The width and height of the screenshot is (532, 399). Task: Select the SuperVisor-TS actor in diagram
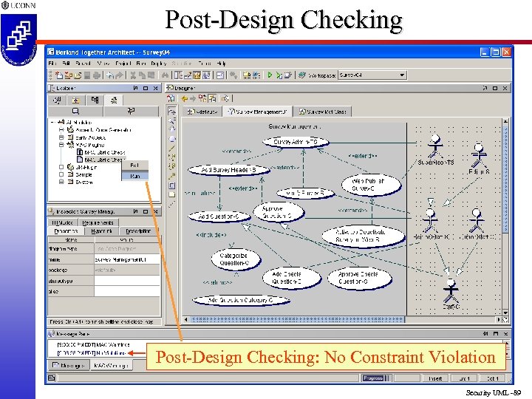point(435,149)
